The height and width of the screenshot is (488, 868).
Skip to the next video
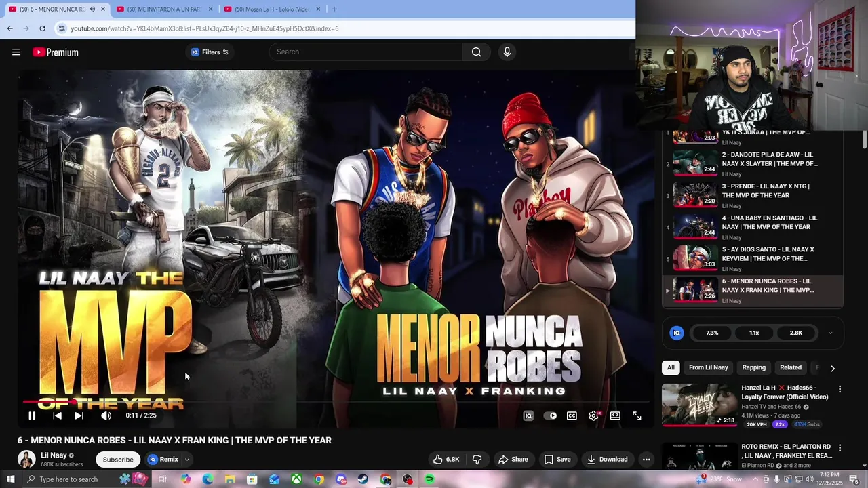(x=79, y=415)
